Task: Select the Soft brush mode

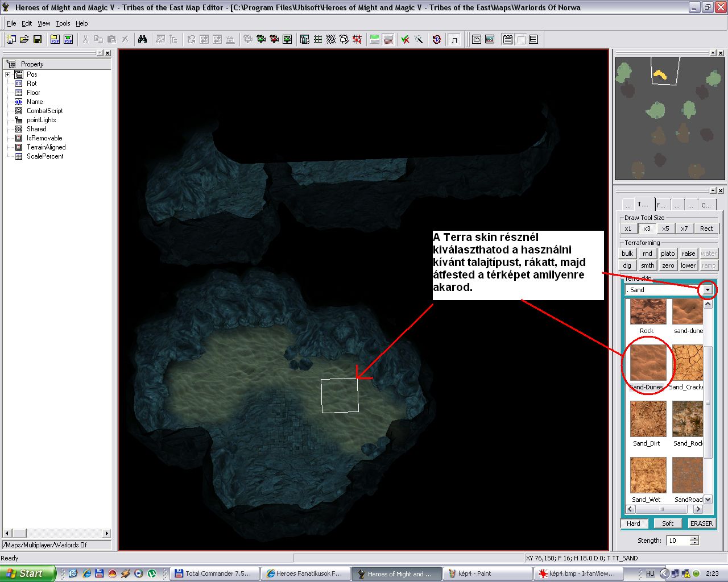Action: point(668,523)
